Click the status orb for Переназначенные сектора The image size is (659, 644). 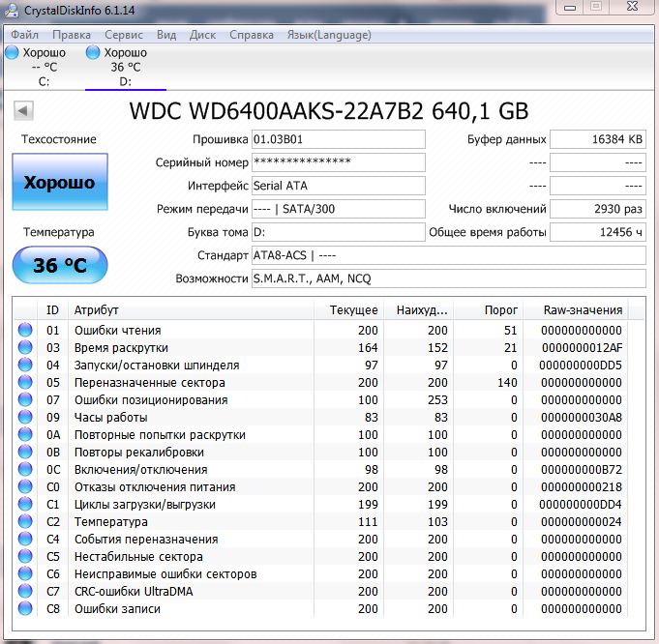pos(25,382)
